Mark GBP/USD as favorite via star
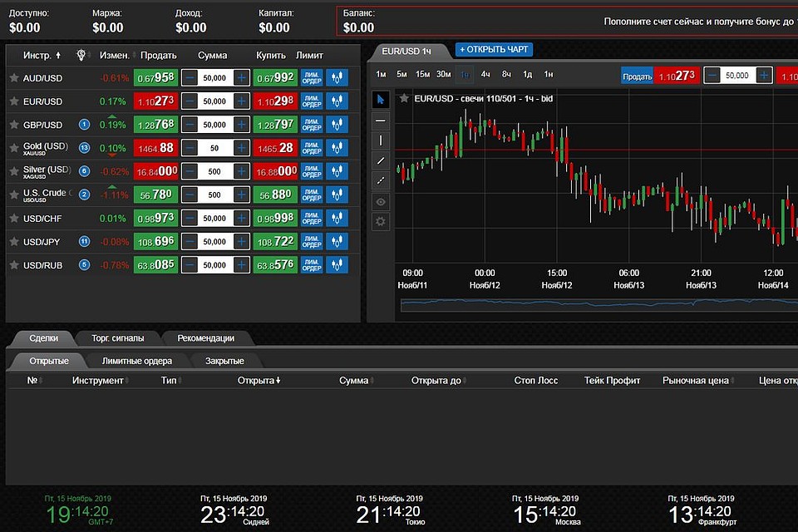The width and height of the screenshot is (798, 532). point(14,125)
